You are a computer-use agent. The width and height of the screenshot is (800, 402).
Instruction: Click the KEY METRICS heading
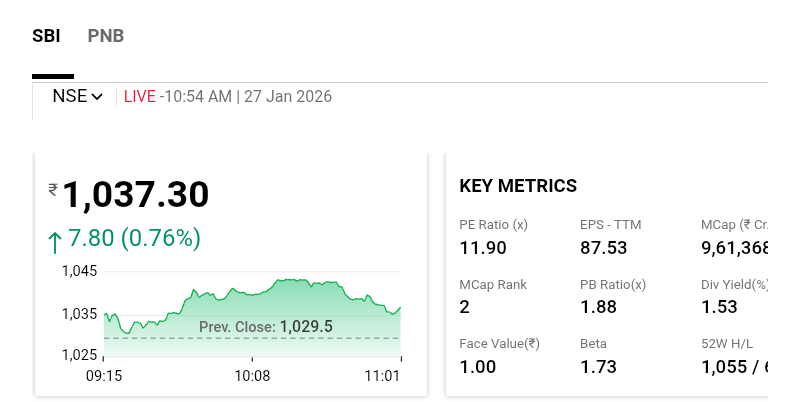[x=518, y=186]
